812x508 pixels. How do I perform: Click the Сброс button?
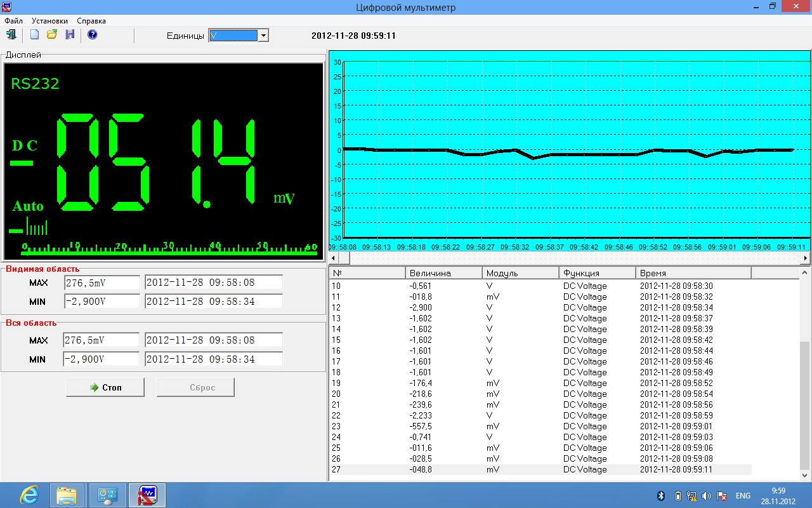[x=195, y=387]
